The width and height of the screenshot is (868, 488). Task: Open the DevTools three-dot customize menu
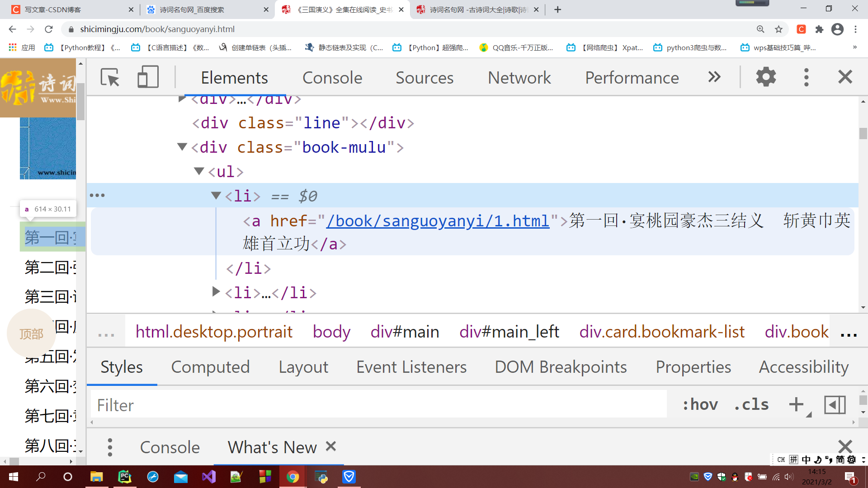[806, 77]
